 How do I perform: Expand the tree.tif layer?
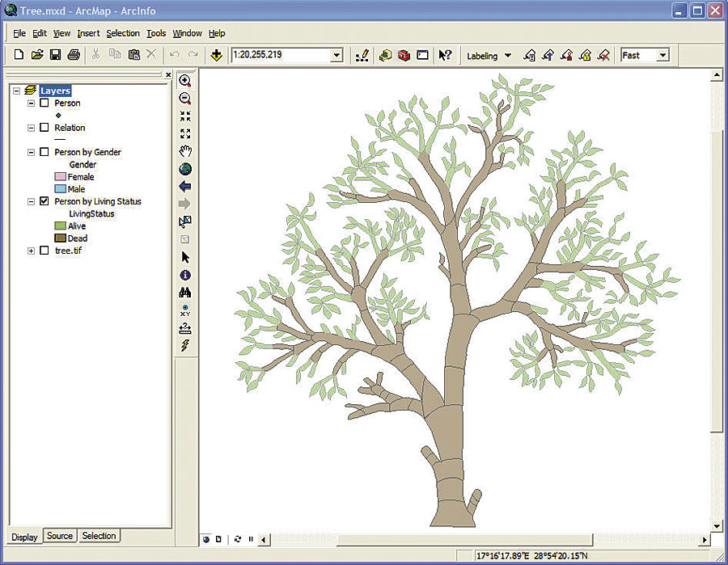point(31,251)
